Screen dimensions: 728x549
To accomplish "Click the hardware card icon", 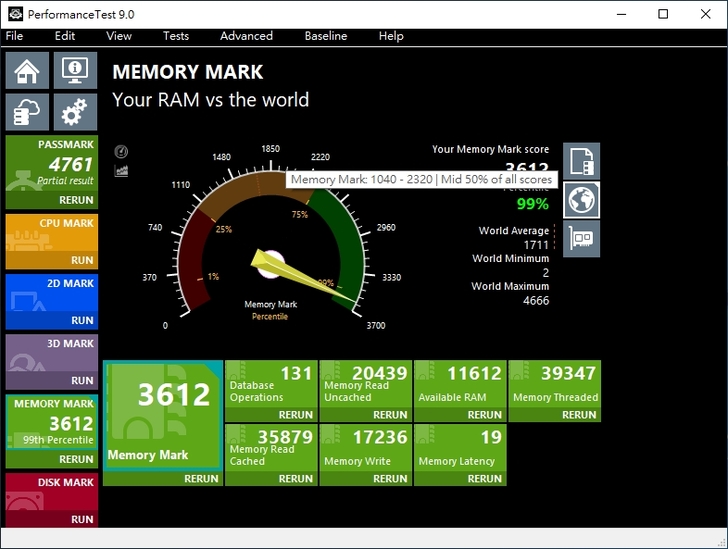I will coord(581,239).
